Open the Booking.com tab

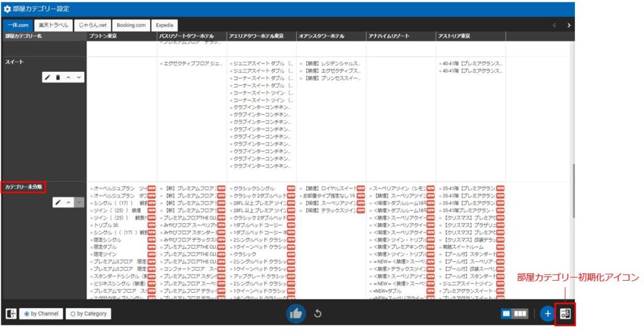[131, 25]
